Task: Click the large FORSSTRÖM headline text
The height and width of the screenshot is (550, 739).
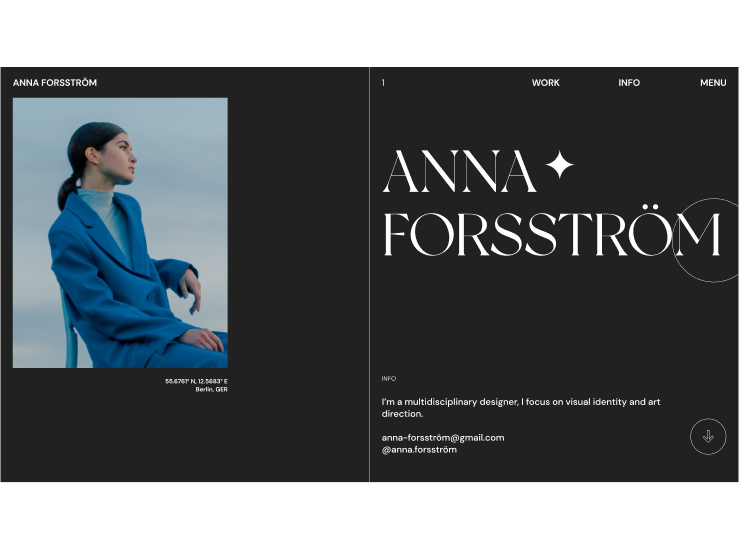Action: coord(551,232)
